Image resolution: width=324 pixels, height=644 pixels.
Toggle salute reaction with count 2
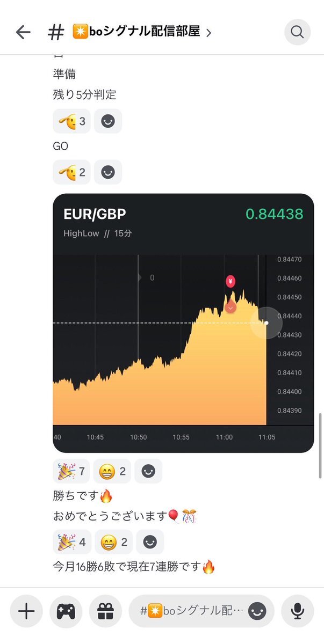(71, 172)
